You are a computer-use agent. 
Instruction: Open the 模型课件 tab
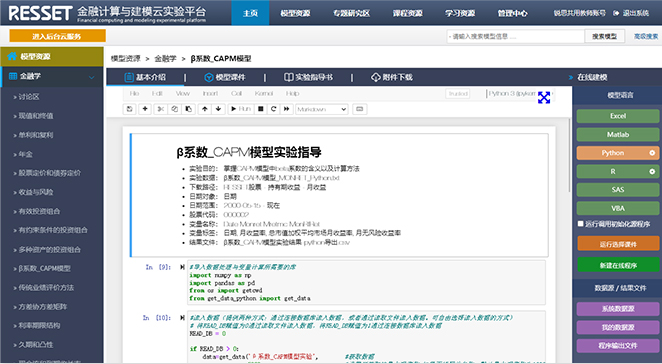225,77
